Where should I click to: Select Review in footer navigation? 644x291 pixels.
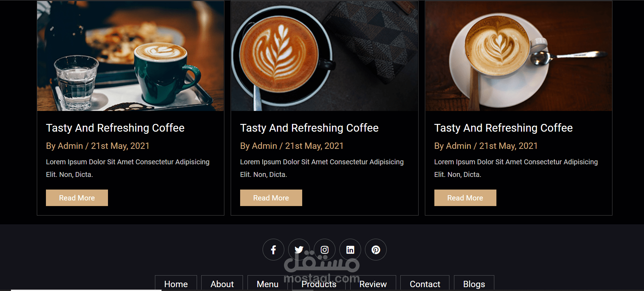[373, 284]
